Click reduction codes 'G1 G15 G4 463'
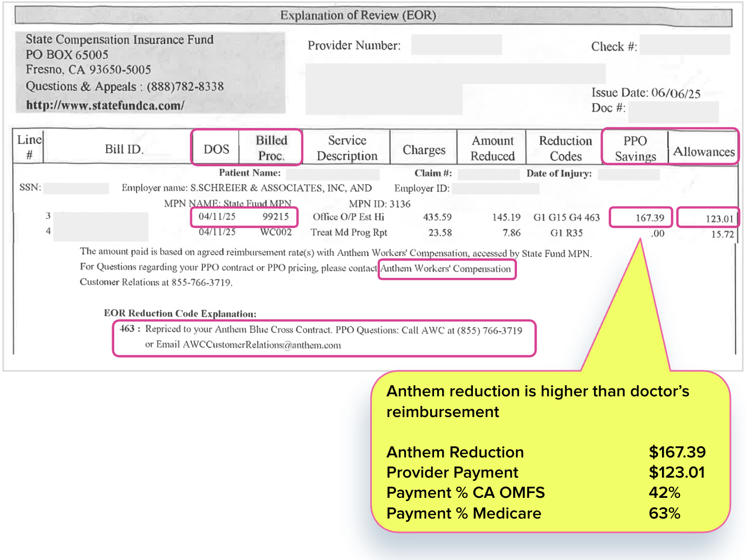This screenshot has width=747, height=560. [566, 217]
